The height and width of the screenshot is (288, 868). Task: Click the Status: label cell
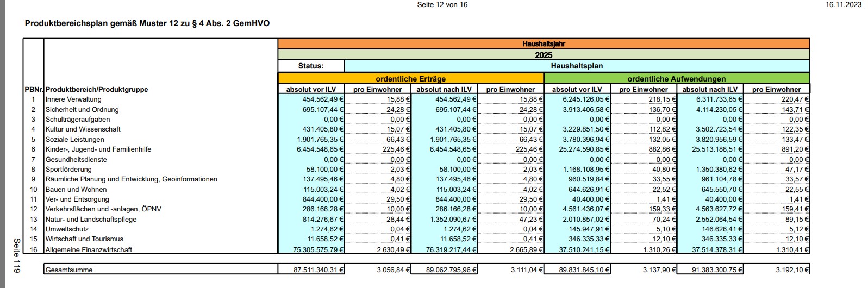click(311, 66)
